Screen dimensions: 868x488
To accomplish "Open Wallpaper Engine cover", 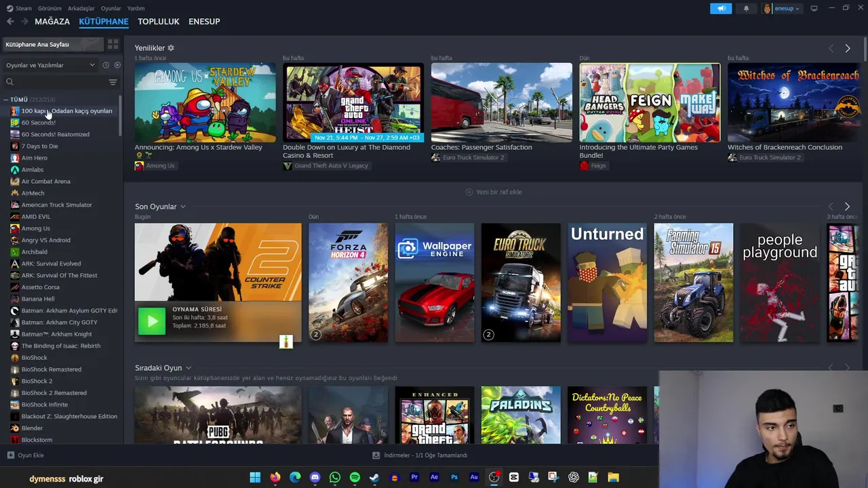I will pos(435,283).
